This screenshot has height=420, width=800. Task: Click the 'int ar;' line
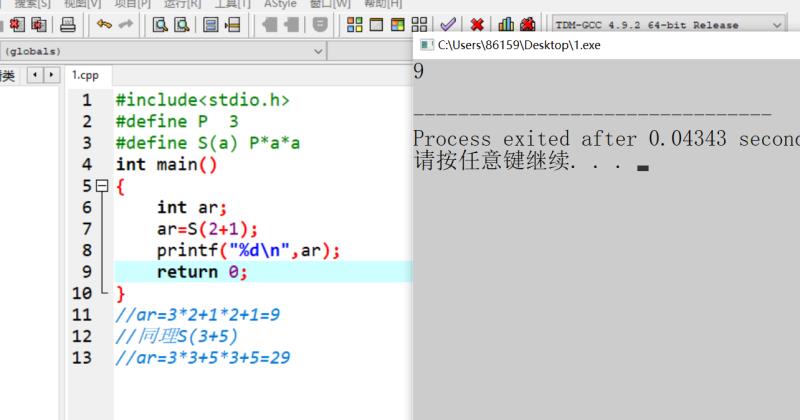(191, 207)
